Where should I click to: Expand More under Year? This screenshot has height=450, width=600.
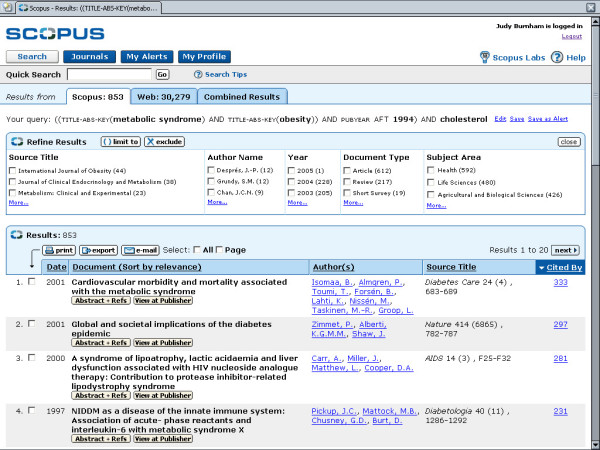click(297, 202)
